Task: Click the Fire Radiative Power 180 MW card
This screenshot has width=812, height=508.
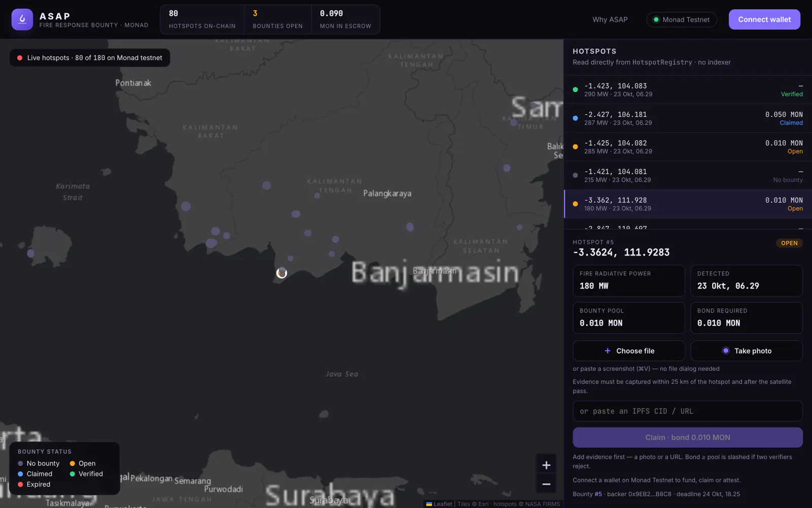Action: click(629, 280)
